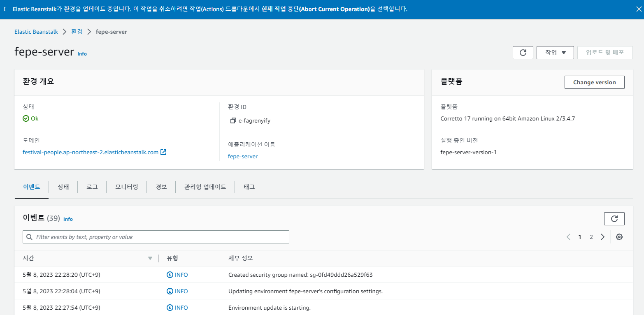Click the filter events search field

156,237
